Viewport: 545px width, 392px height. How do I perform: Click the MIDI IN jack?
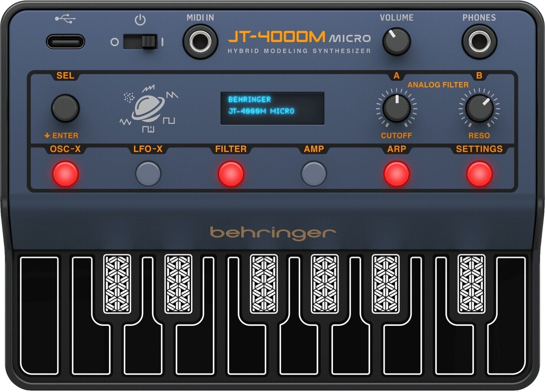pos(200,41)
